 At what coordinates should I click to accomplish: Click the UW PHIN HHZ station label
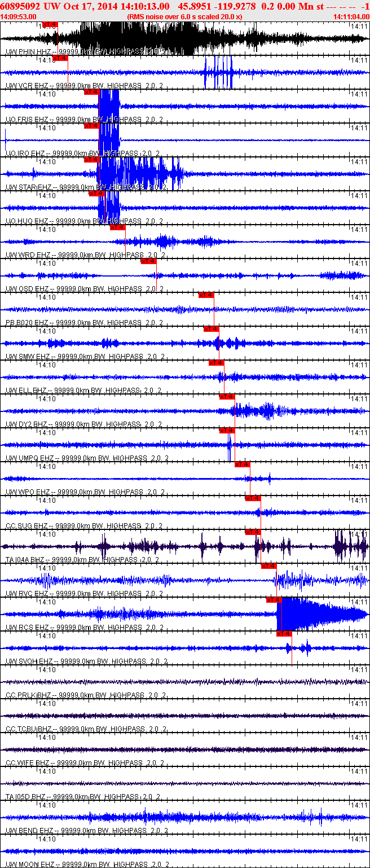[28, 52]
